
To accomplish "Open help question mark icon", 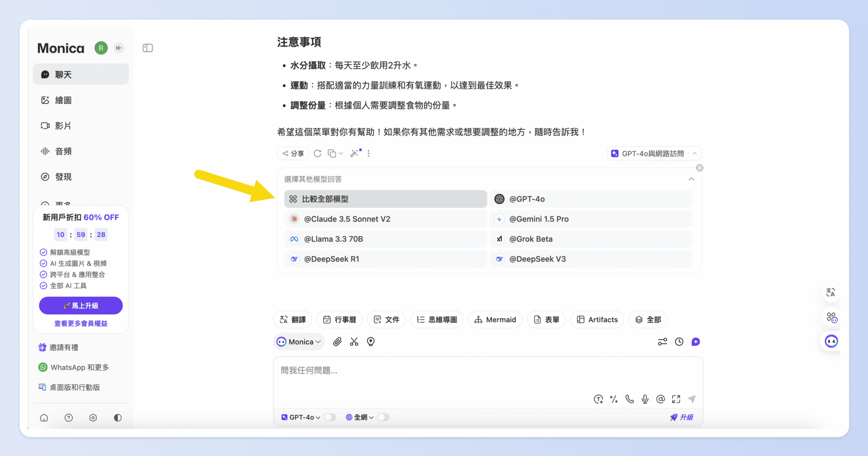I will [x=68, y=418].
